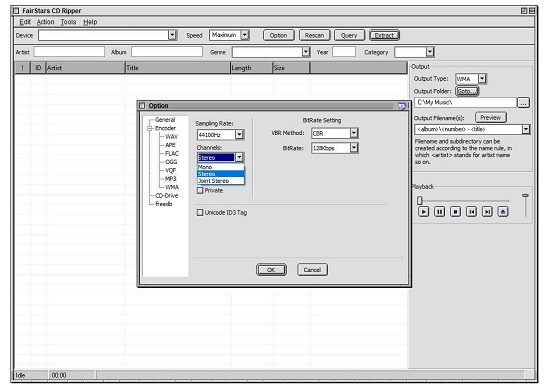Expand the Genre dropdown
The image size is (550, 388).
pyautogui.click(x=306, y=52)
